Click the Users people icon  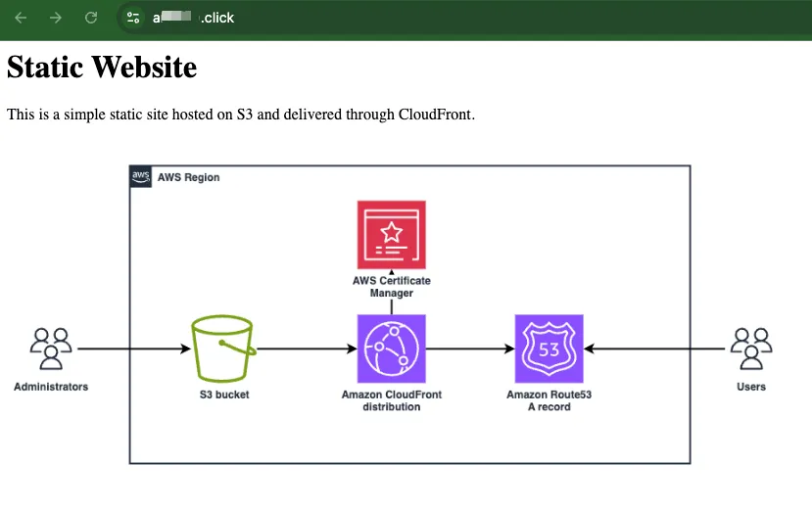click(751, 348)
